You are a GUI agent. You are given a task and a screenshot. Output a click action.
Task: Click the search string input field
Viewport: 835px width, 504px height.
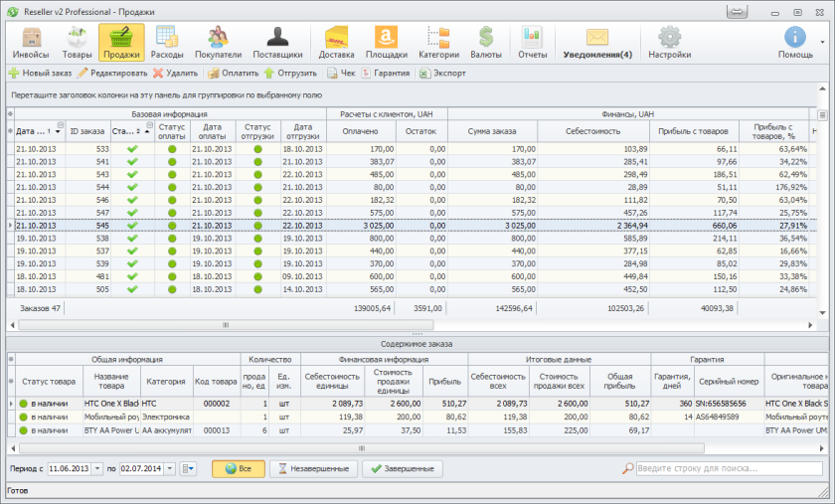point(730,468)
